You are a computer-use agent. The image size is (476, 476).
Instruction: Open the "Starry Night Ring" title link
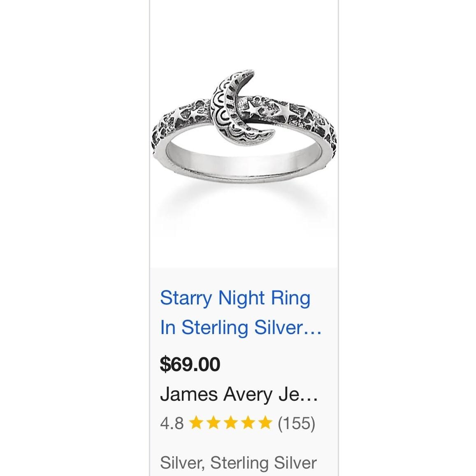[x=235, y=297]
